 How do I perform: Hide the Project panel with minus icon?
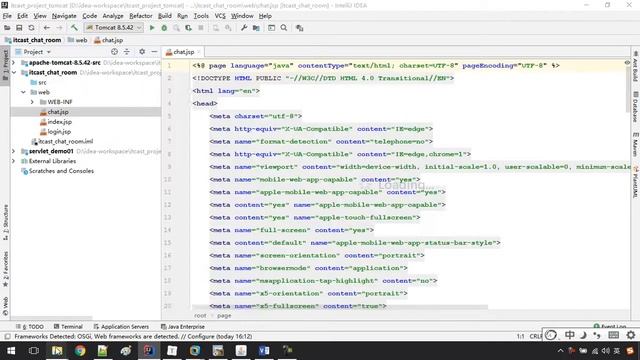point(154,52)
